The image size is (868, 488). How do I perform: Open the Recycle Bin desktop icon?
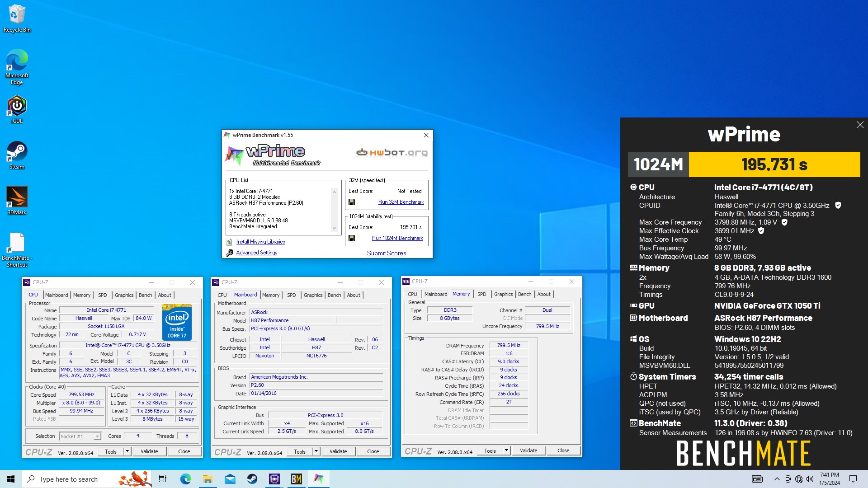tap(17, 19)
